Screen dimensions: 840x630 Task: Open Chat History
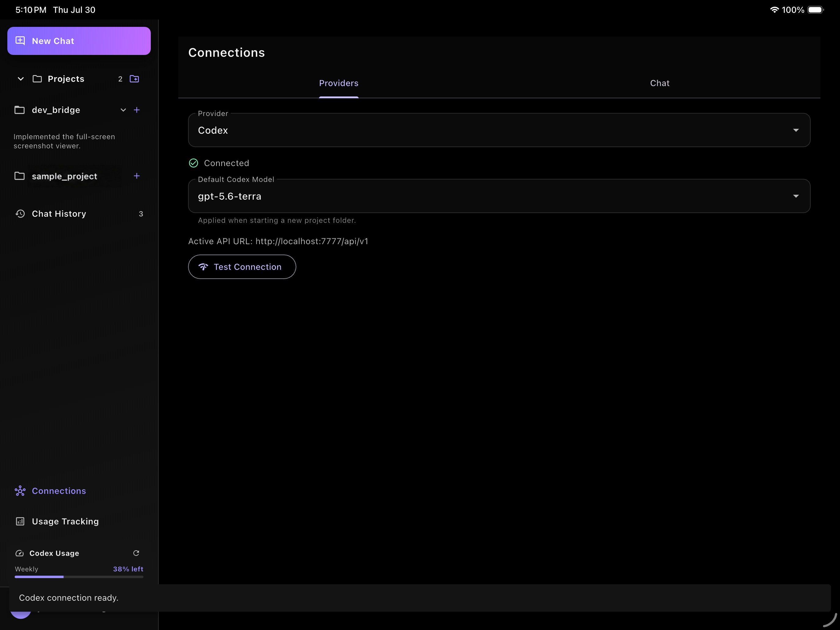(x=79, y=214)
